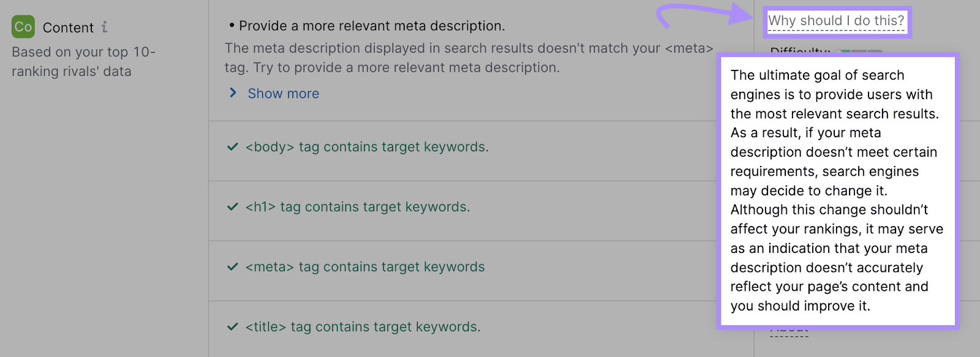Screen dimensions: 980x357
Task: Click the info icon beside Content
Action: (x=105, y=27)
